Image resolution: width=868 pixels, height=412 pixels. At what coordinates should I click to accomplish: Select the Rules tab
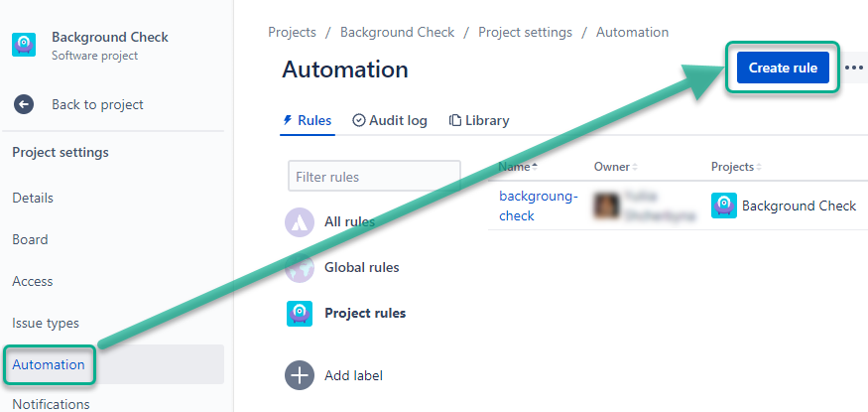point(308,120)
